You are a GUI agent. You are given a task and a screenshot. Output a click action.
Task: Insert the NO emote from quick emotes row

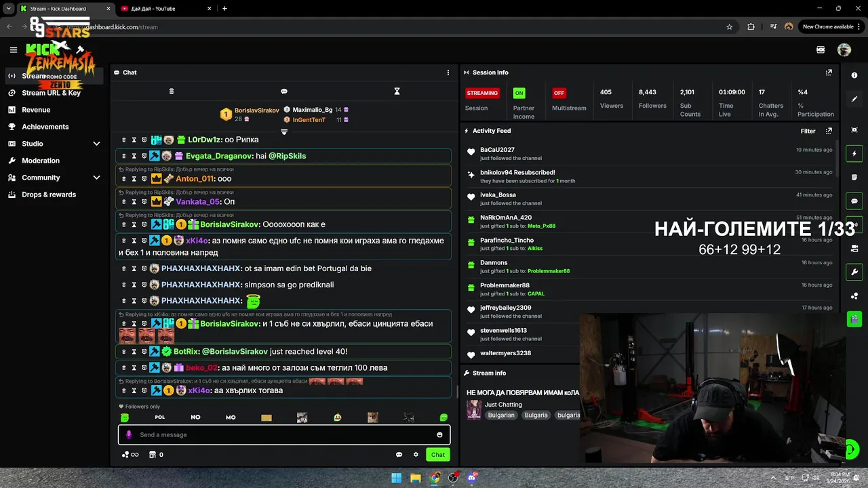pos(195,418)
